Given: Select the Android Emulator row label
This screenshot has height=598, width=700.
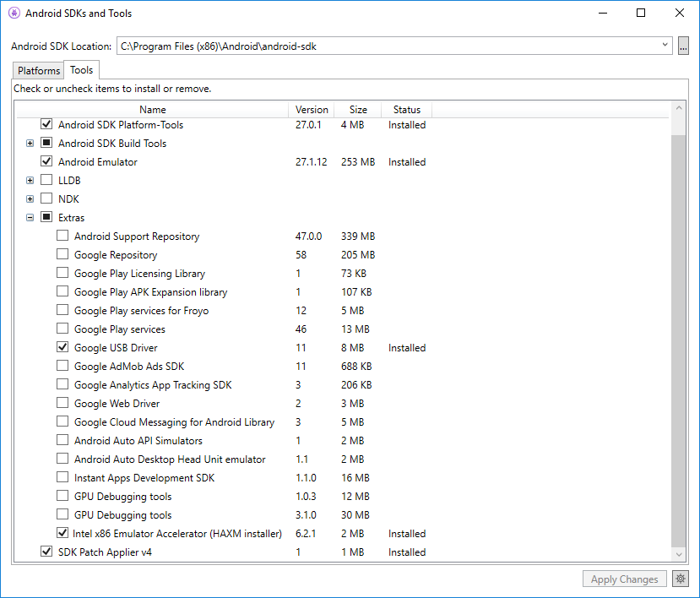Looking at the screenshot, I should click(98, 162).
